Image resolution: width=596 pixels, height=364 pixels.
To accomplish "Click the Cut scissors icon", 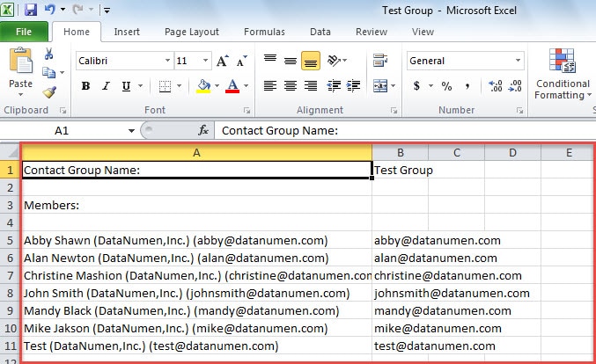I will coord(48,54).
